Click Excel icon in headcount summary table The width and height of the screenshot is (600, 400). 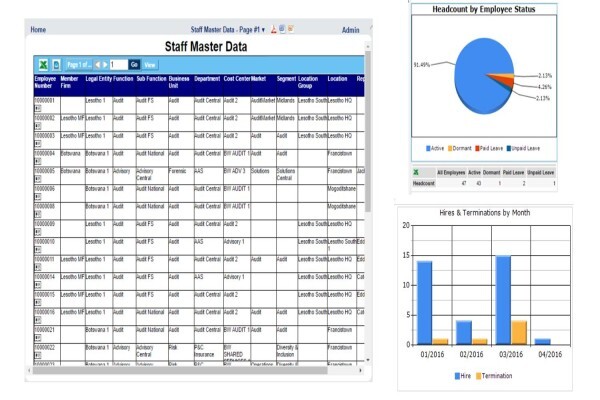[416, 173]
